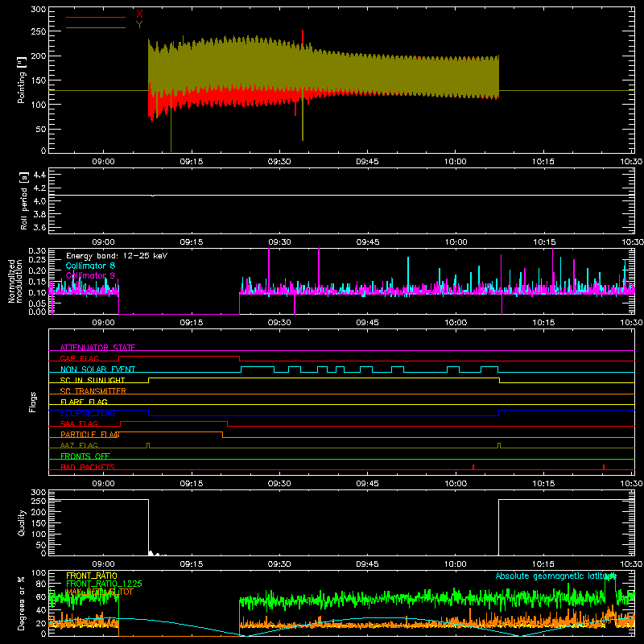644x644 pixels.
Task: Click the SAA_FLAG label
Action: (x=79, y=423)
